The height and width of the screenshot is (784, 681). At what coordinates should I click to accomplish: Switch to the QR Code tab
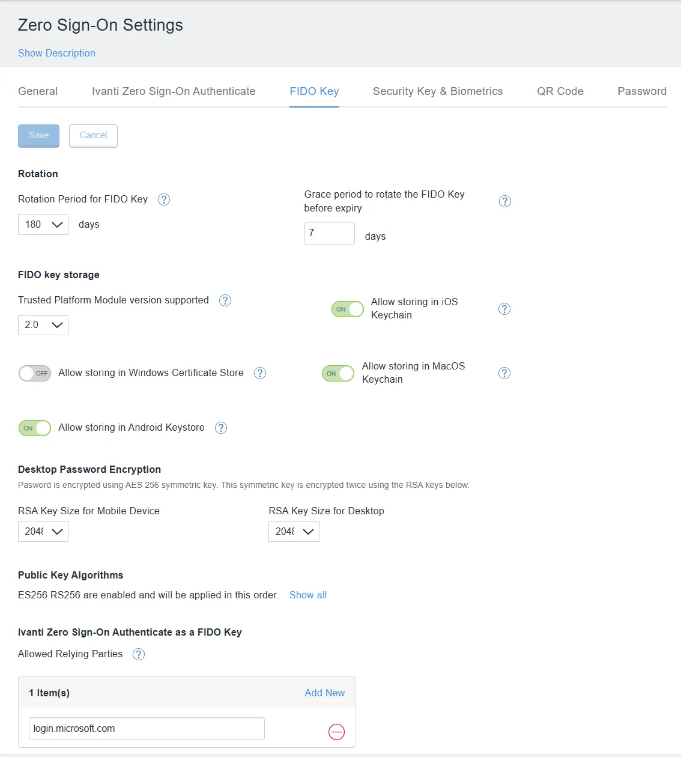click(560, 91)
